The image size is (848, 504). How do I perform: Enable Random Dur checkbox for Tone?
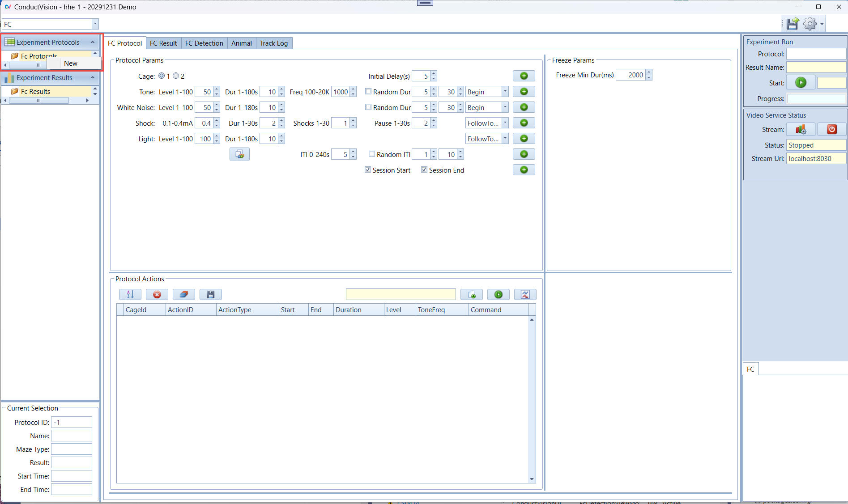[x=368, y=92]
